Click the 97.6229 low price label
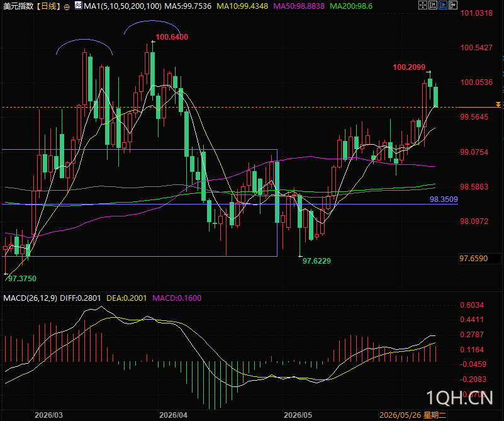The width and height of the screenshot is (504, 421). (x=316, y=261)
